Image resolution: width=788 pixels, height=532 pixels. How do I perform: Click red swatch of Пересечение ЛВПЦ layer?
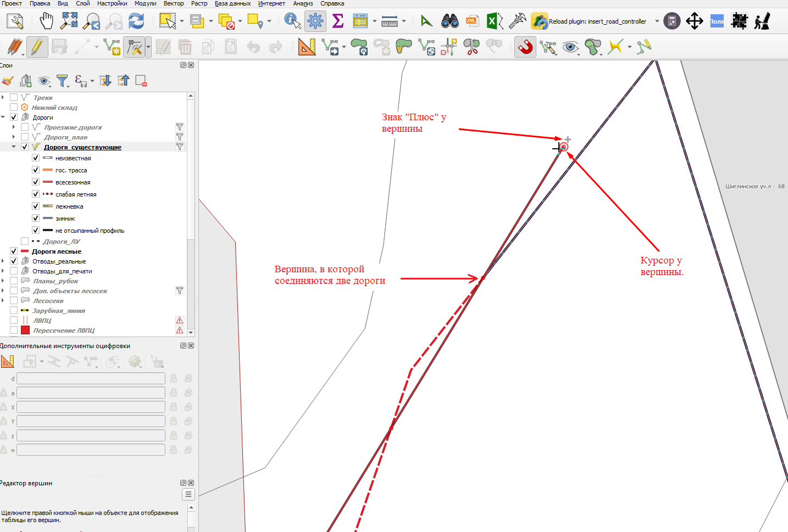(x=25, y=330)
